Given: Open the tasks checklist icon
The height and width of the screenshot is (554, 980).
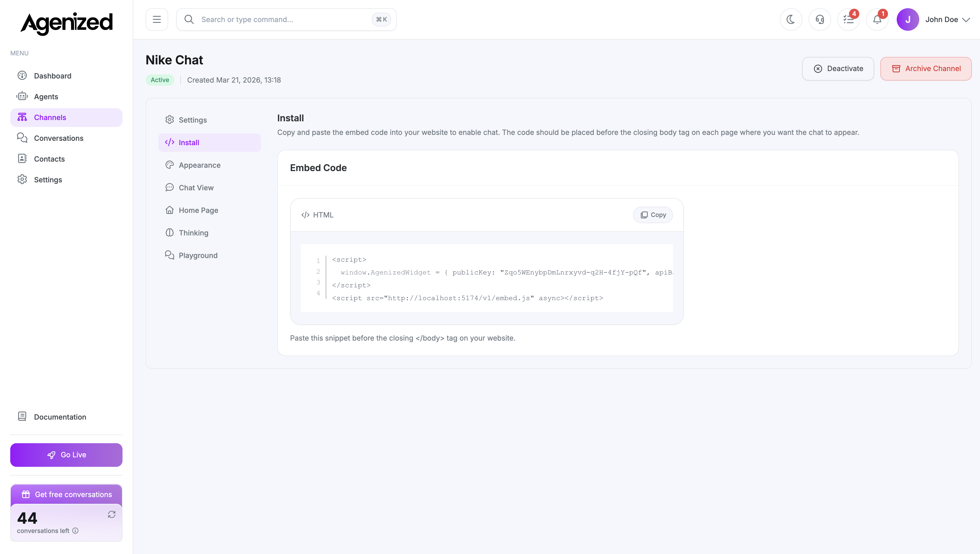Looking at the screenshot, I should pyautogui.click(x=848, y=19).
